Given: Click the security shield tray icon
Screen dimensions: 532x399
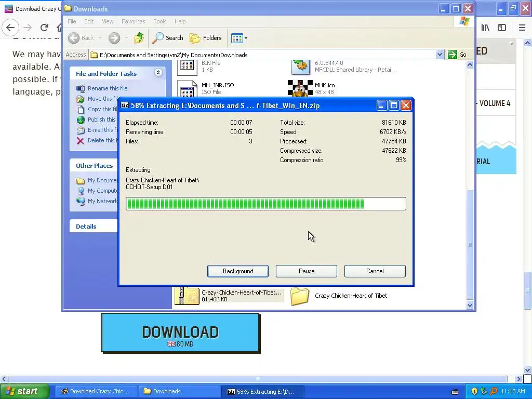Looking at the screenshot, I should (474, 391).
